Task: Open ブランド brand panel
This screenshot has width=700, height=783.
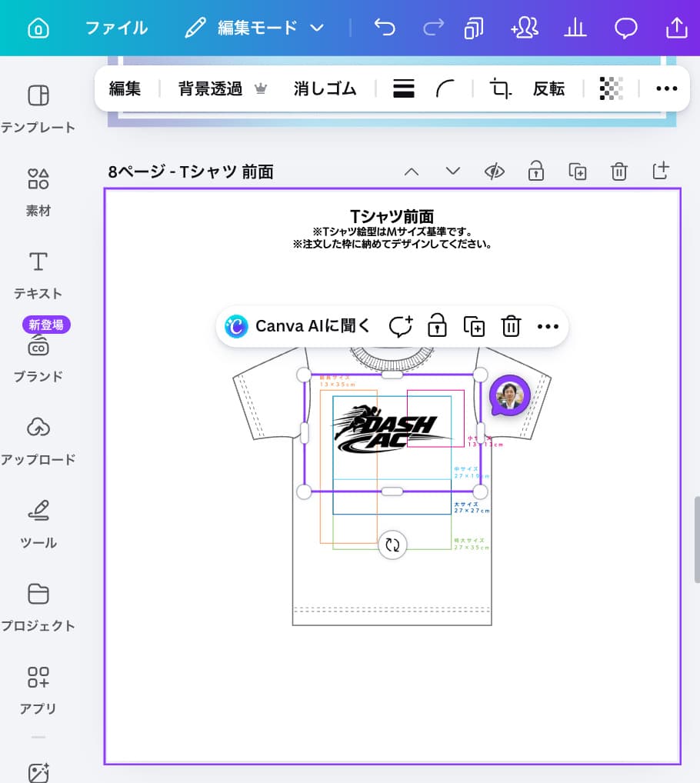Action: 38,358
